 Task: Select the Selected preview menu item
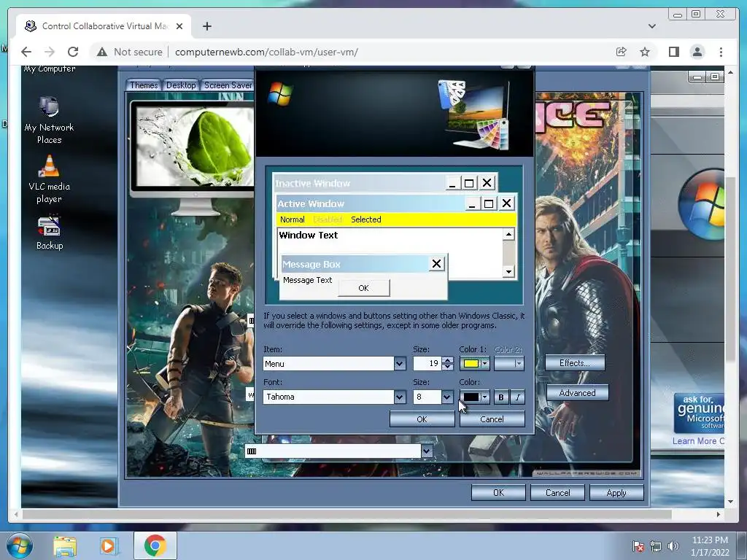point(366,219)
